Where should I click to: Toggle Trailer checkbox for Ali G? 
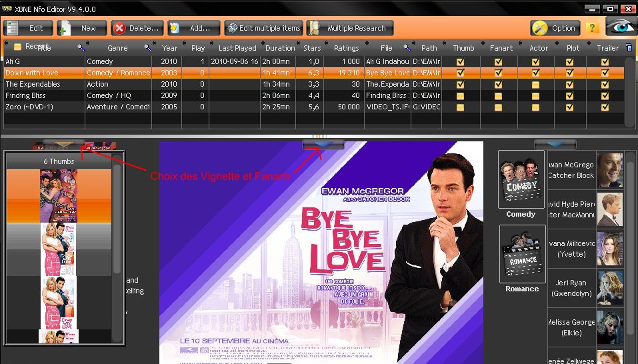coord(605,62)
